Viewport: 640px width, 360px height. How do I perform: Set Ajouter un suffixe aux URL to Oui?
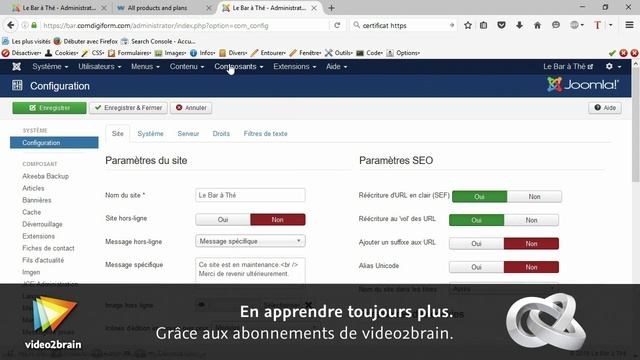tap(476, 244)
